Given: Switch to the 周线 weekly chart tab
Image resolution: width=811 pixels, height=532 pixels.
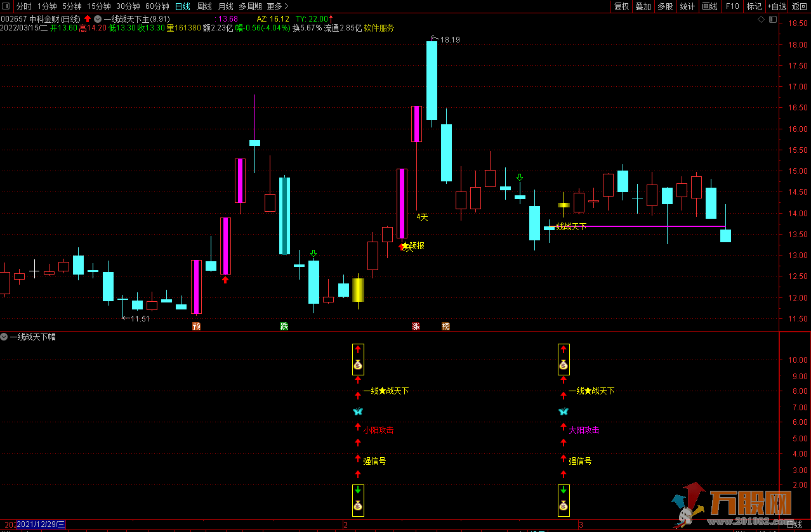Looking at the screenshot, I should pyautogui.click(x=204, y=6).
